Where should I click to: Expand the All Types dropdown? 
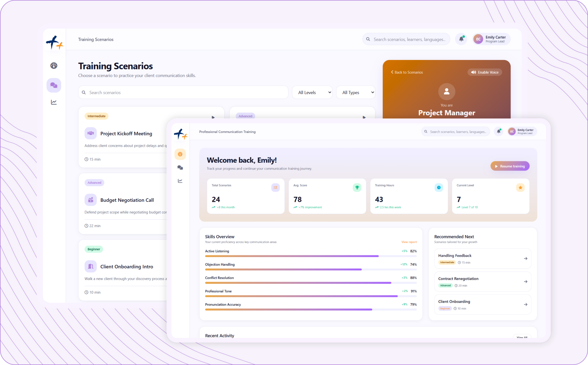[x=356, y=93]
